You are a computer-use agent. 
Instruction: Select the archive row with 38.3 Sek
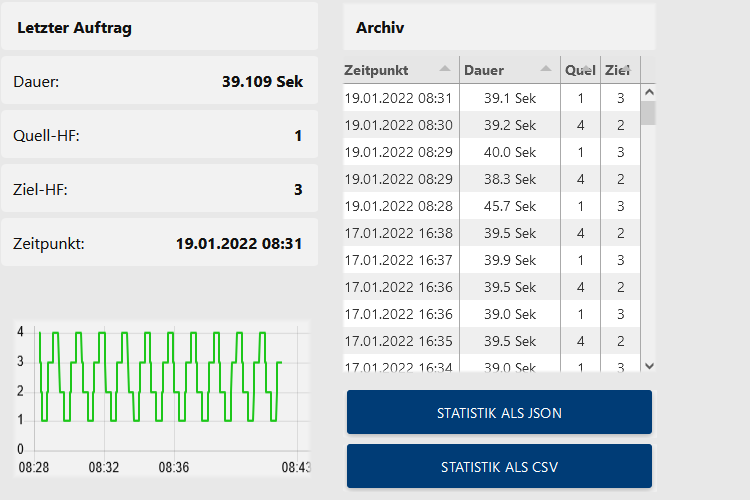[x=510, y=179]
